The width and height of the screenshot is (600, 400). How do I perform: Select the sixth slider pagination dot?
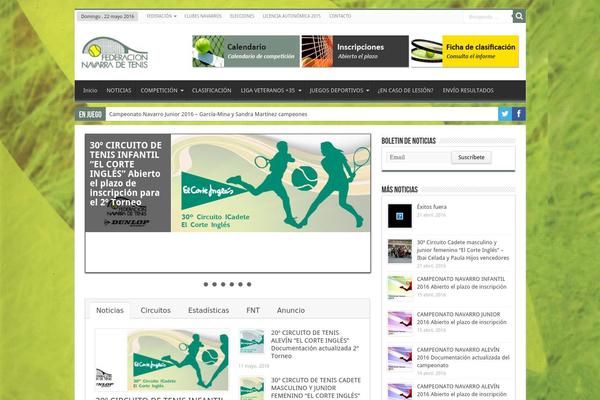[x=249, y=284]
